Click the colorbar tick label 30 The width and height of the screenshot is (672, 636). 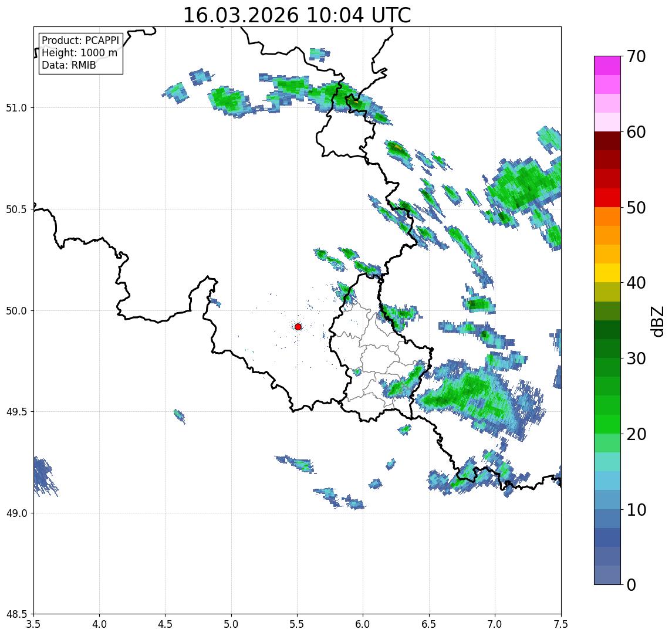(636, 358)
